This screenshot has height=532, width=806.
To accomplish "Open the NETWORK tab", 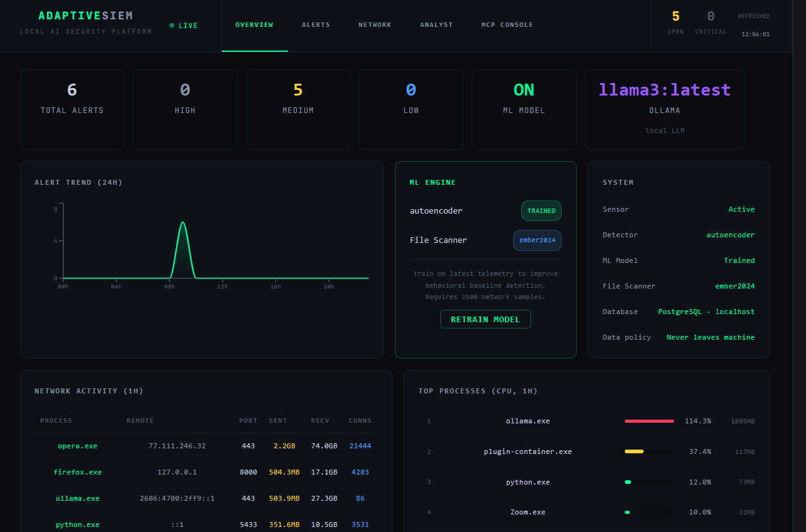I will click(x=374, y=24).
